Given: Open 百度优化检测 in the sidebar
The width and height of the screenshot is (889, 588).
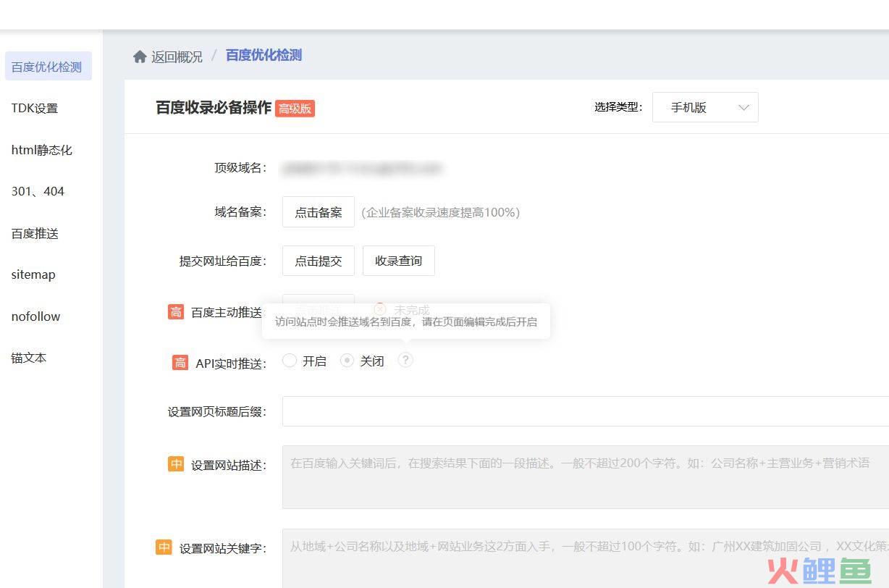Looking at the screenshot, I should (48, 67).
